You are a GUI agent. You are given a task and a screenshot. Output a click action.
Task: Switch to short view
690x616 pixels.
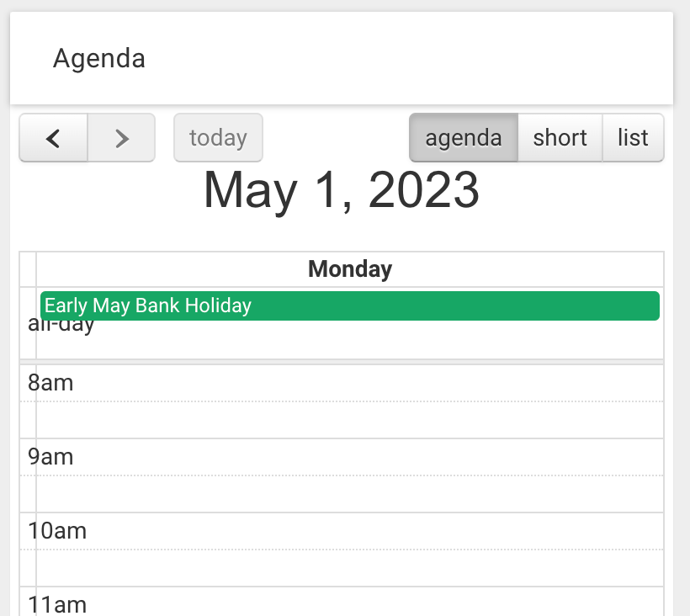point(560,138)
